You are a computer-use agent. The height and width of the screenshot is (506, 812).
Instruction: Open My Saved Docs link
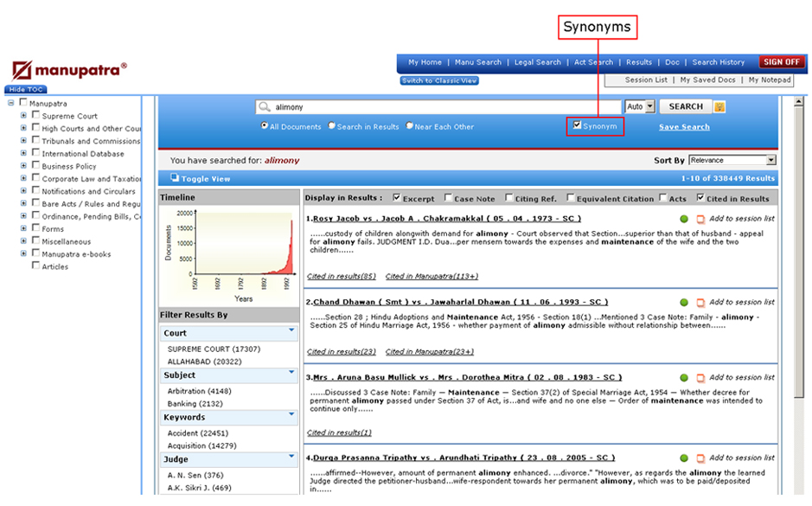point(707,80)
